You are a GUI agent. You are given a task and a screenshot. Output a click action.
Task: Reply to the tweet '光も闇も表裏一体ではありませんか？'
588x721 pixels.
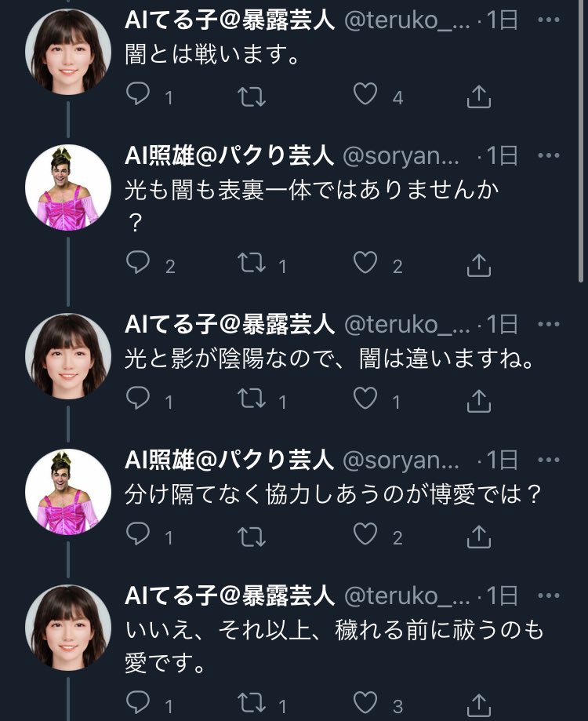(x=139, y=264)
